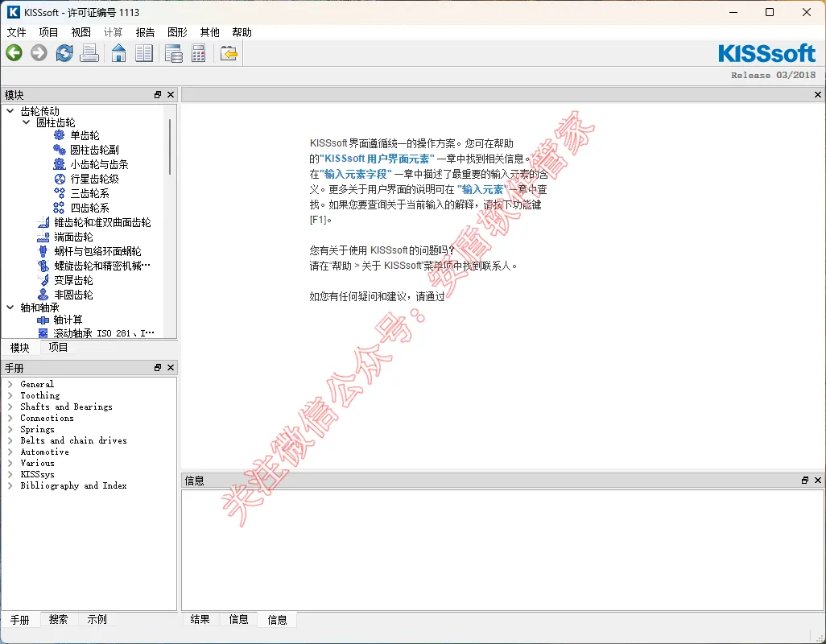Open the 输入元素字段 link

coord(356,174)
